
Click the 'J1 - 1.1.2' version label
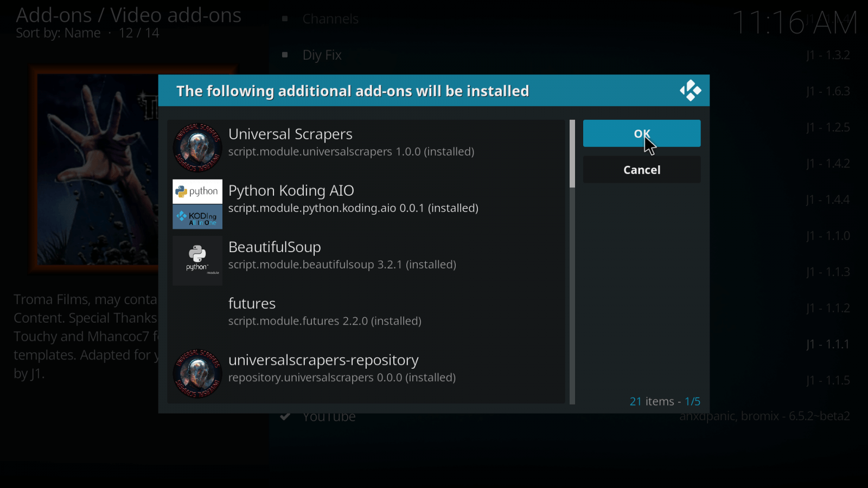(828, 308)
